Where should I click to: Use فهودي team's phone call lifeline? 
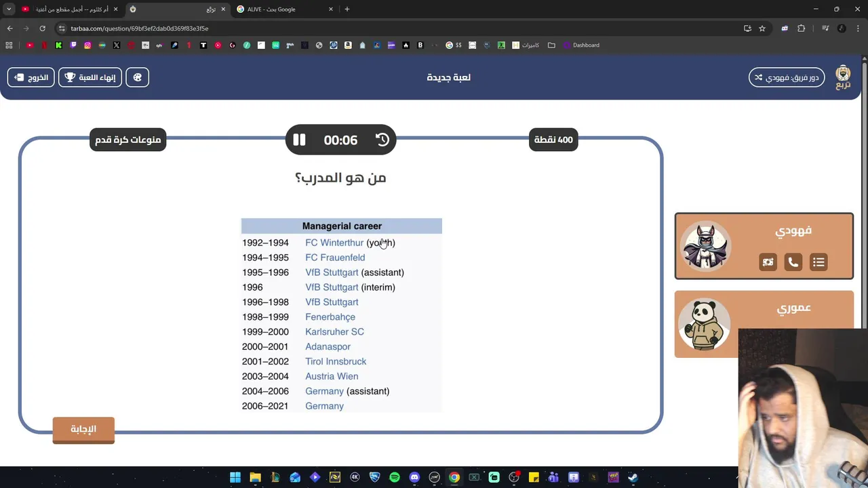tap(793, 262)
